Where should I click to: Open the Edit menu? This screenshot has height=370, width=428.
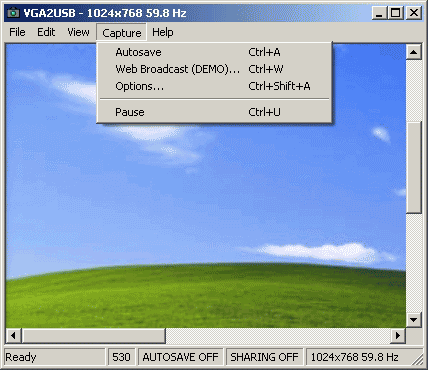46,32
